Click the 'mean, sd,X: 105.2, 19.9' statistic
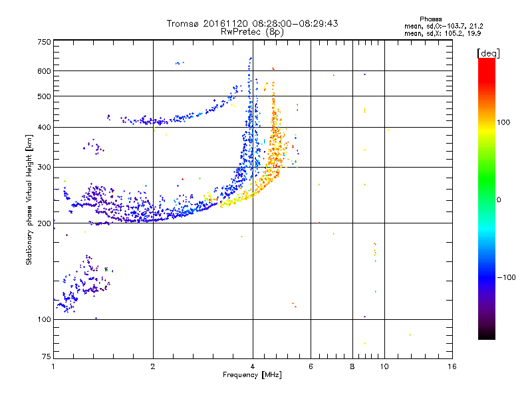532x399 pixels. pyautogui.click(x=442, y=33)
